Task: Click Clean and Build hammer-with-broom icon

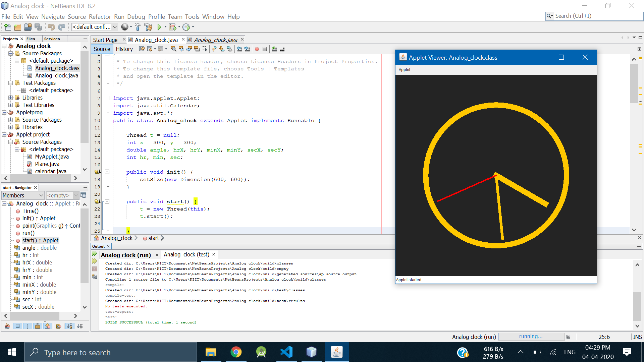Action: (x=148, y=27)
